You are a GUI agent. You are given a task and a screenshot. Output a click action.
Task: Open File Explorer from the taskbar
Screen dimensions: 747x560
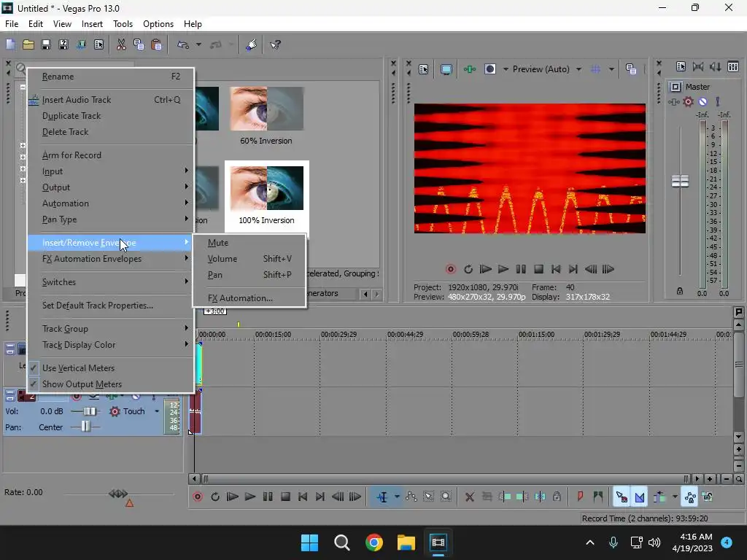[x=406, y=542]
